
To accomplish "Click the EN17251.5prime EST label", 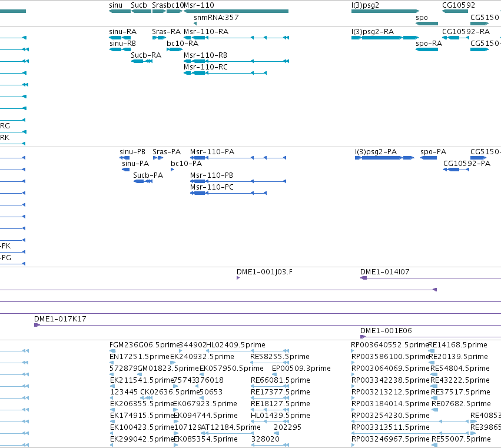I will coord(140,357).
